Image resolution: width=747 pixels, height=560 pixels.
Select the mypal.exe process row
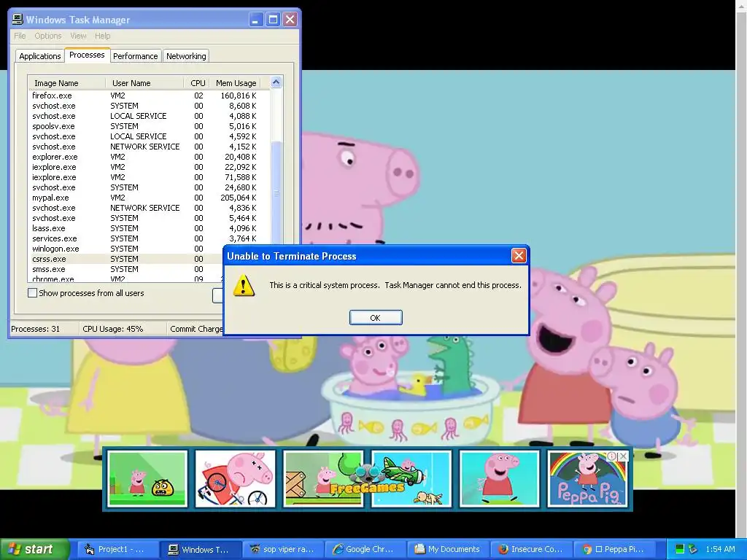pyautogui.click(x=149, y=198)
